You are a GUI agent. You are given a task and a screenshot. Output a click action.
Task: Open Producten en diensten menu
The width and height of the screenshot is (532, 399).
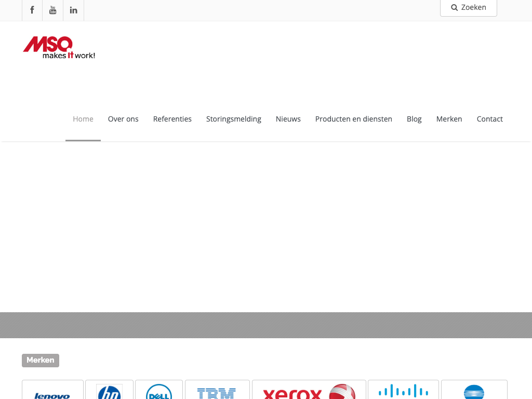pyautogui.click(x=353, y=119)
